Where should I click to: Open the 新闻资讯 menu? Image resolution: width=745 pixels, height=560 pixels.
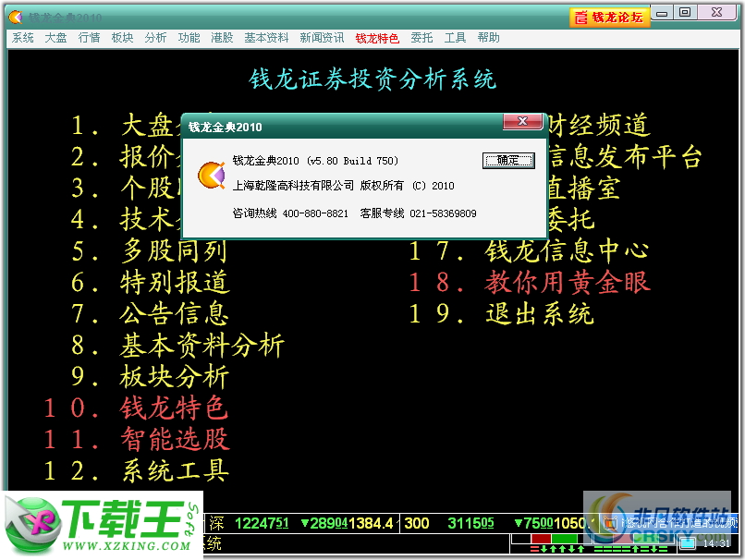click(x=322, y=38)
